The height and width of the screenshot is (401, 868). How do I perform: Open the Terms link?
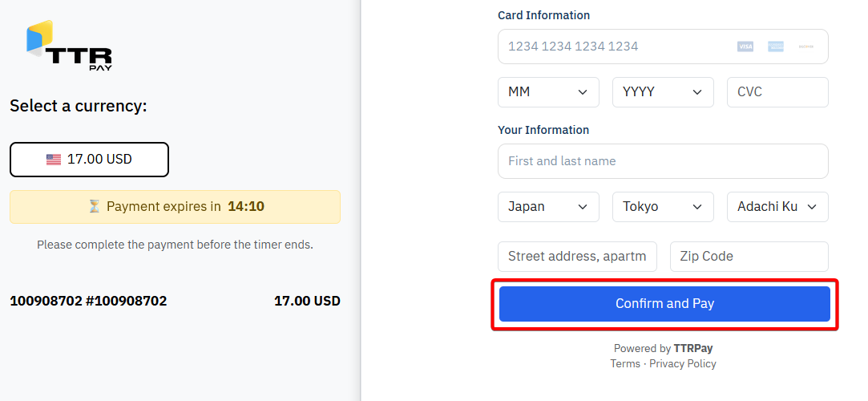pos(625,364)
